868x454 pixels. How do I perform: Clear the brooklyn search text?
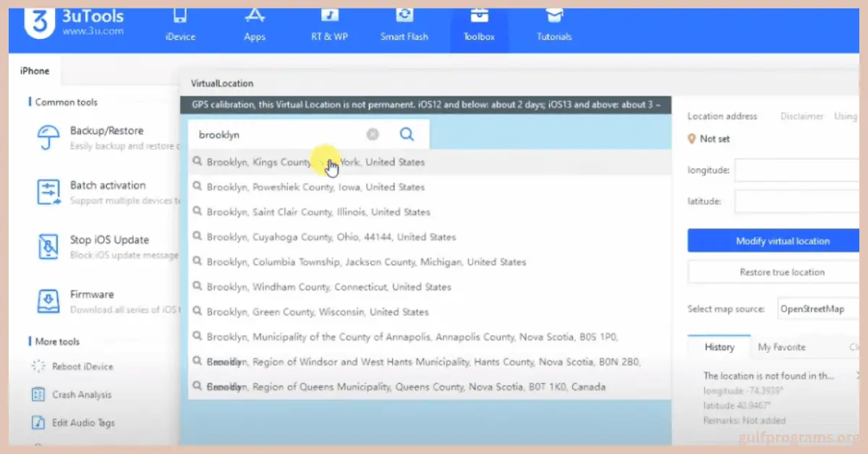tap(373, 134)
